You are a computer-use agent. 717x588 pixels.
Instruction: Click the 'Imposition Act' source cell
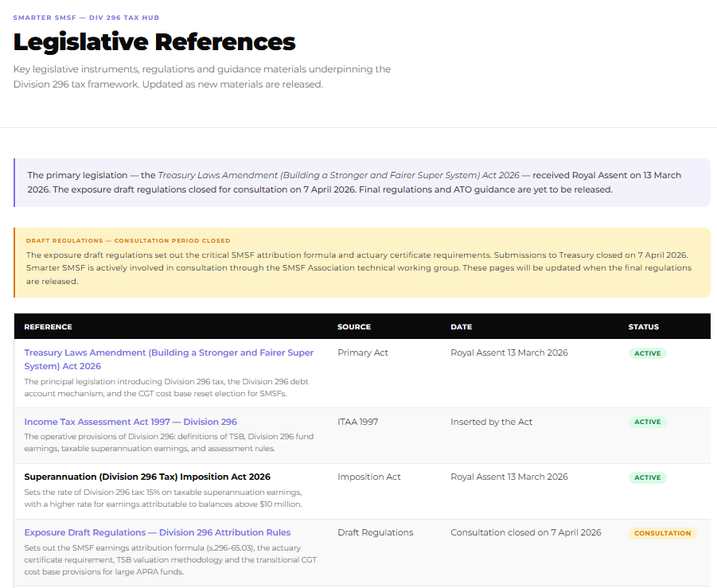[369, 477]
